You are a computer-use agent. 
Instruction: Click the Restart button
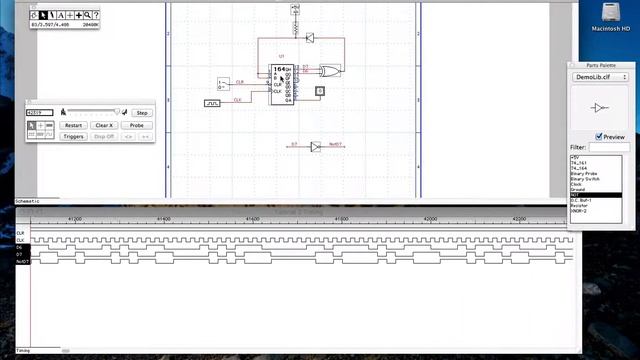(73, 125)
